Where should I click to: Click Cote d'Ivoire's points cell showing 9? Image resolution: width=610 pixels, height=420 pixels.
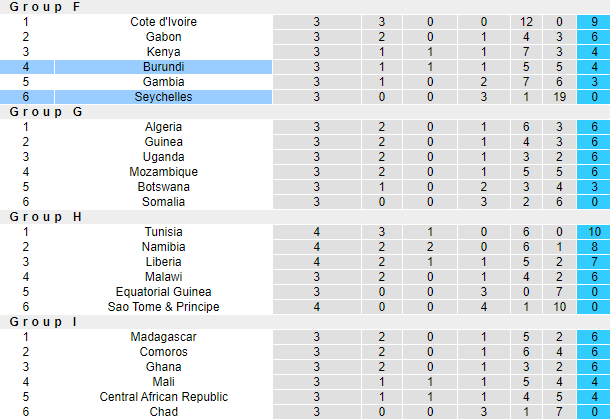(x=593, y=22)
